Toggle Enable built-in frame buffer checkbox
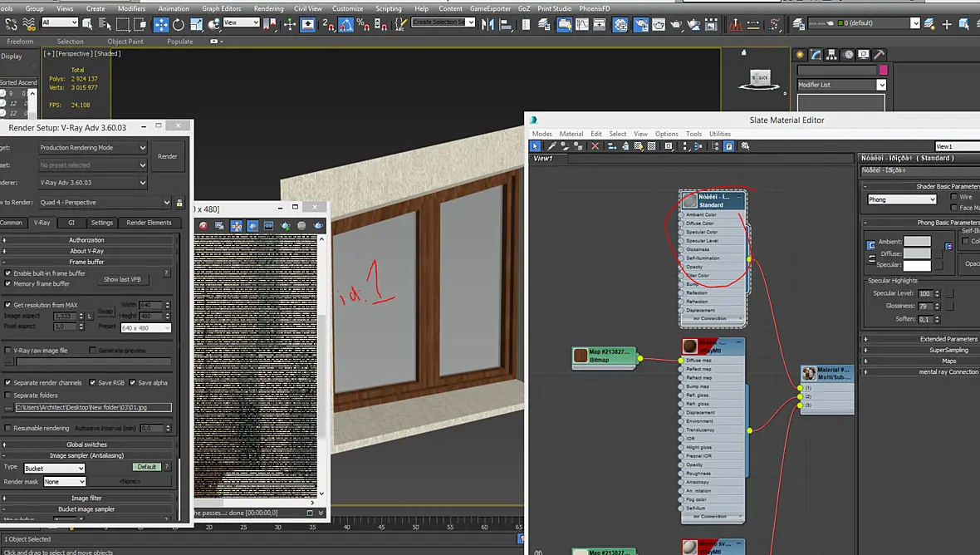 (x=7, y=273)
